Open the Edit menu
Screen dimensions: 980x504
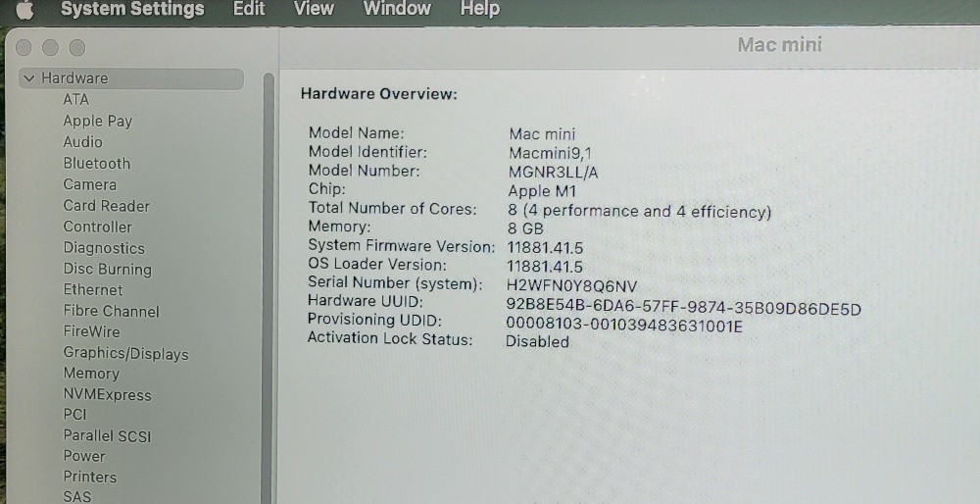[249, 9]
